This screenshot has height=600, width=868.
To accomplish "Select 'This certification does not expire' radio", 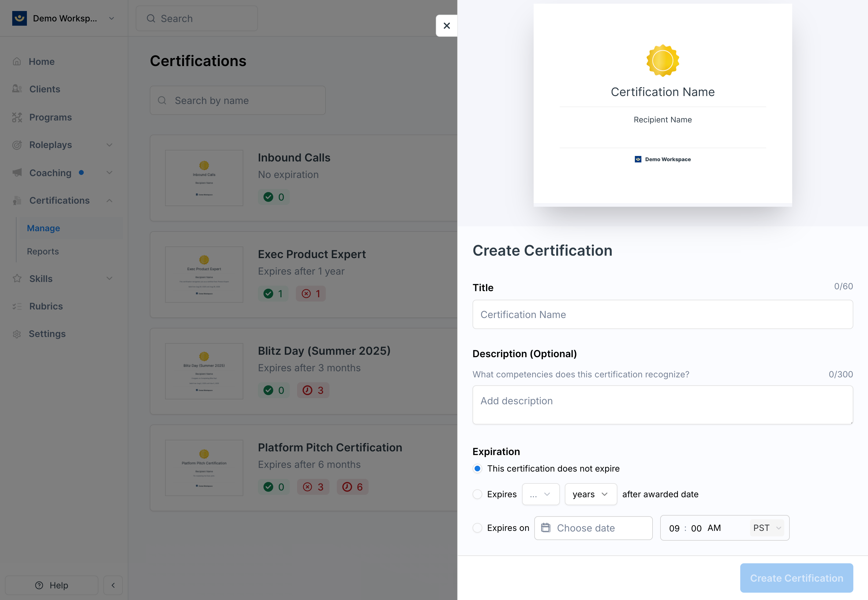I will 477,469.
